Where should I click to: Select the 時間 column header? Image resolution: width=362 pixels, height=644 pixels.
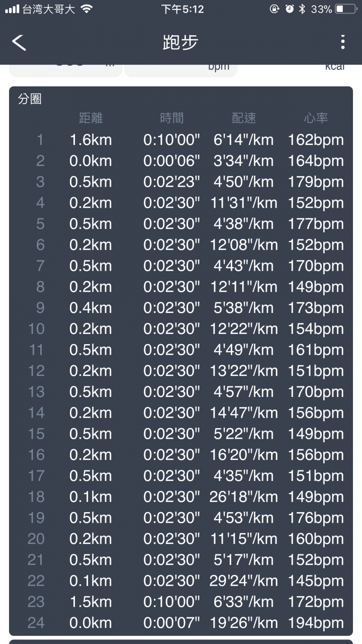pos(171,118)
